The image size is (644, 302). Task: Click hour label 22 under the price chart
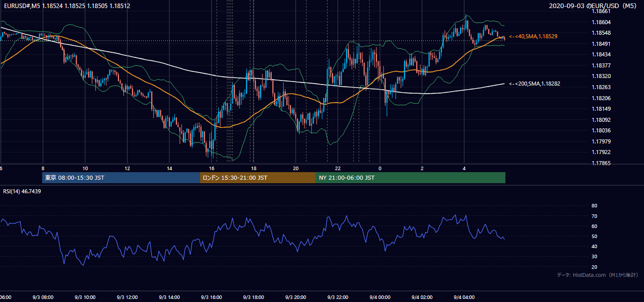click(x=338, y=168)
